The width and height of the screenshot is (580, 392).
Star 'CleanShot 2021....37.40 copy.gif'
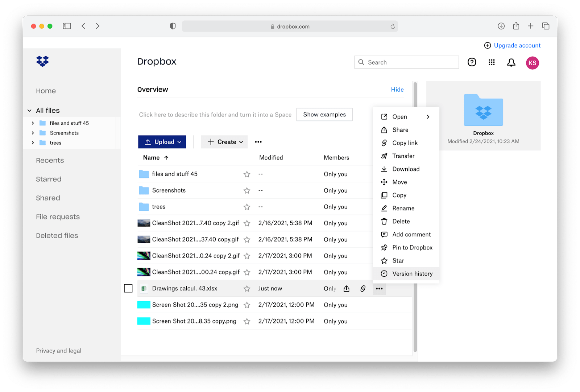coord(247,240)
